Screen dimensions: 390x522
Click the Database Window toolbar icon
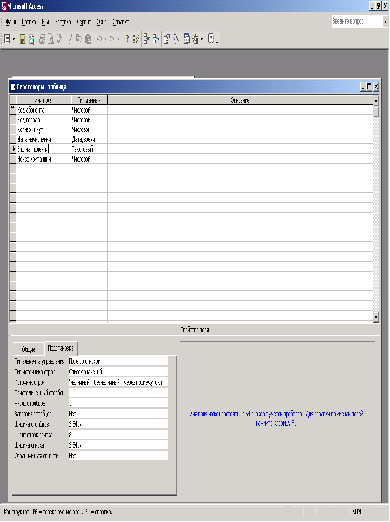[187, 39]
